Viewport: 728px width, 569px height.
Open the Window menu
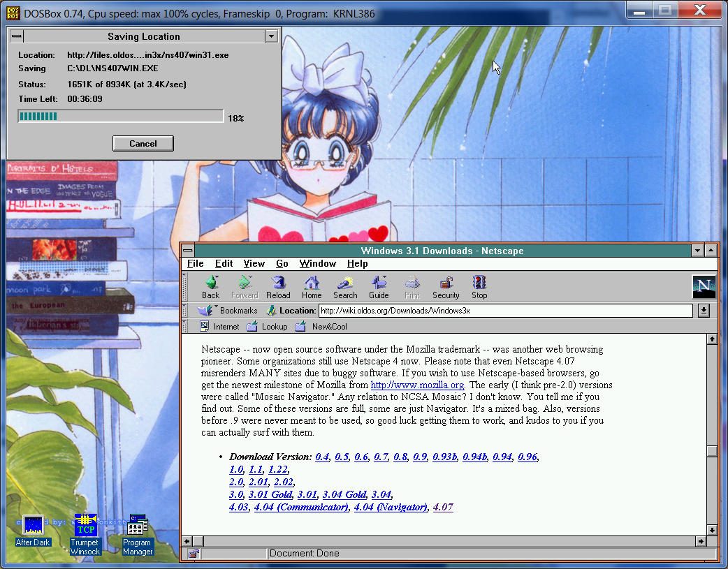pos(318,264)
